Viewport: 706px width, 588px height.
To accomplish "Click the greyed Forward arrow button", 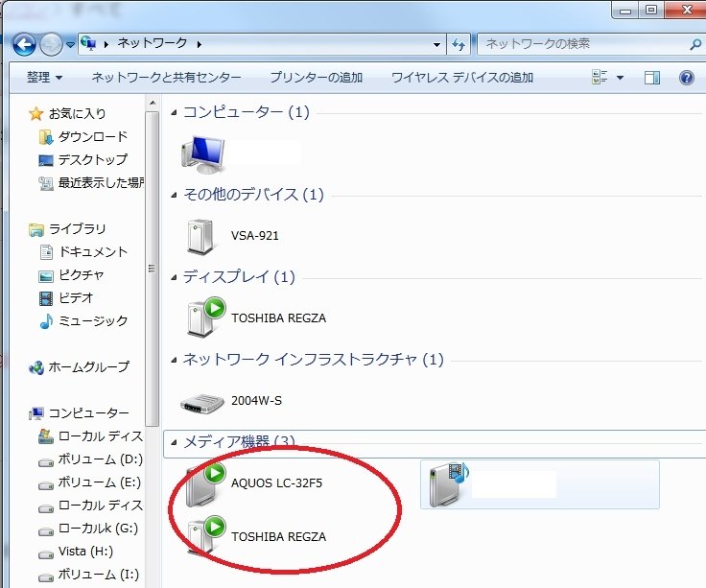I will [x=51, y=44].
